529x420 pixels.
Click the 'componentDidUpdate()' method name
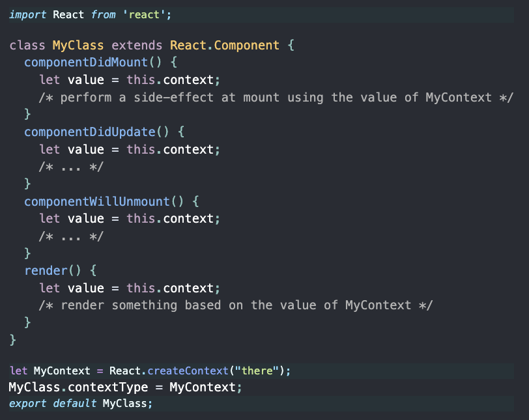point(96,132)
